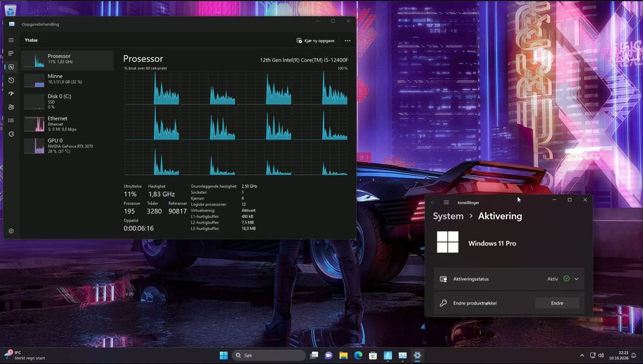The image size is (643, 364).
Task: Open Task Manager settings gear
Action: coord(11,231)
